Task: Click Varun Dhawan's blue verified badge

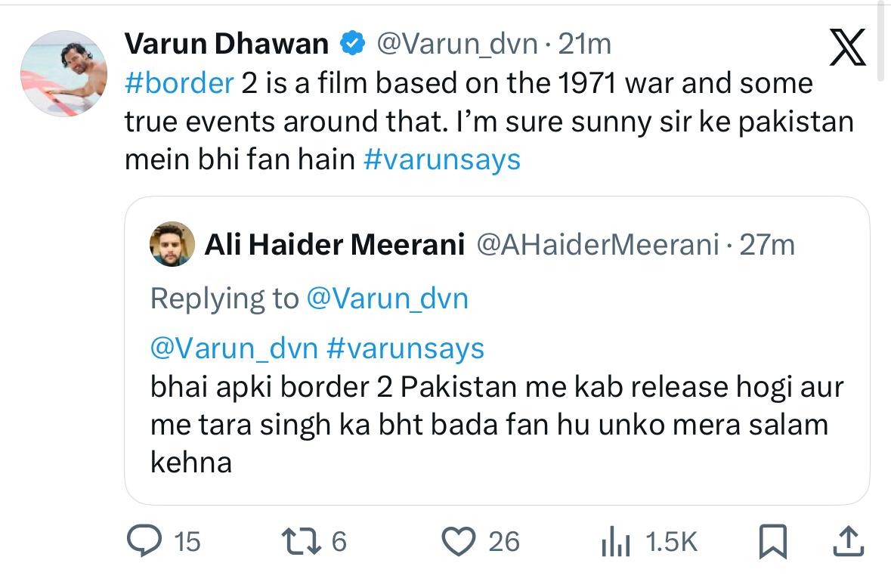Action: click(351, 45)
